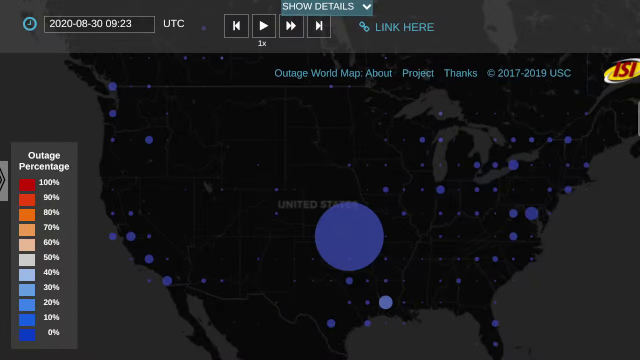The image size is (640, 360).
Task: Open the ISI logo
Action: click(x=622, y=71)
